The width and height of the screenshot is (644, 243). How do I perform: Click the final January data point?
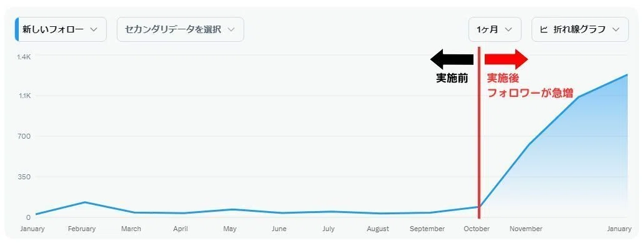(627, 75)
